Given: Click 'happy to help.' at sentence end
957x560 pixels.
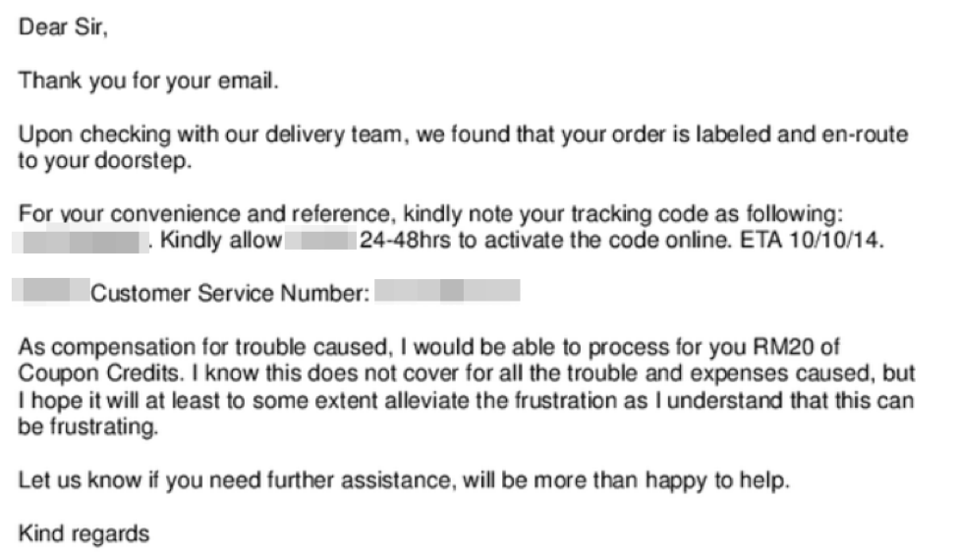Looking at the screenshot, I should [x=717, y=481].
